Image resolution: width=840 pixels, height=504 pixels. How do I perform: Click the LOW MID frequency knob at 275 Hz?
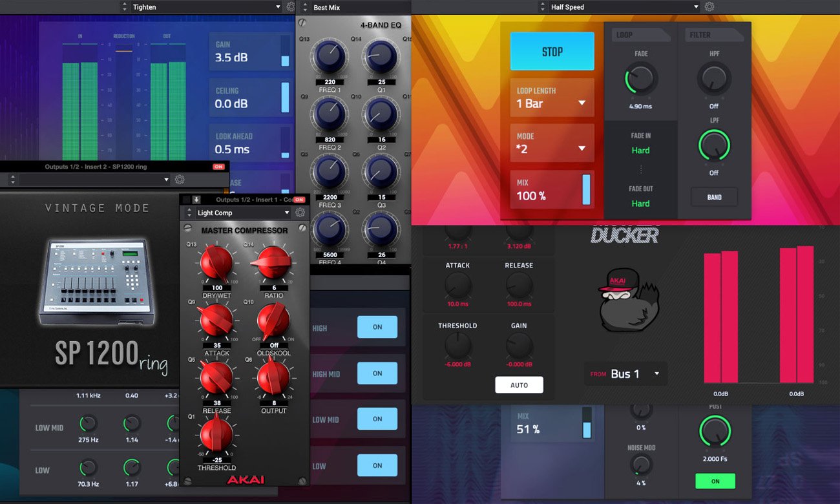click(x=88, y=424)
